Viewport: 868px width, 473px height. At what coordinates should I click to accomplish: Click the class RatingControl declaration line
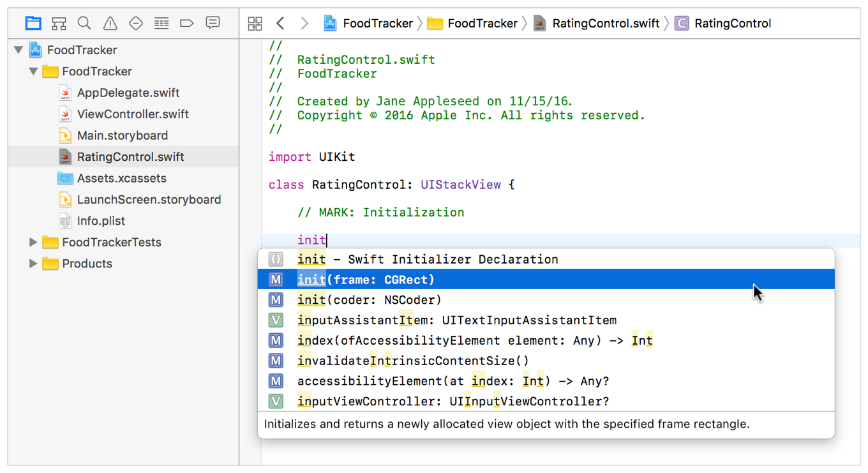point(391,185)
